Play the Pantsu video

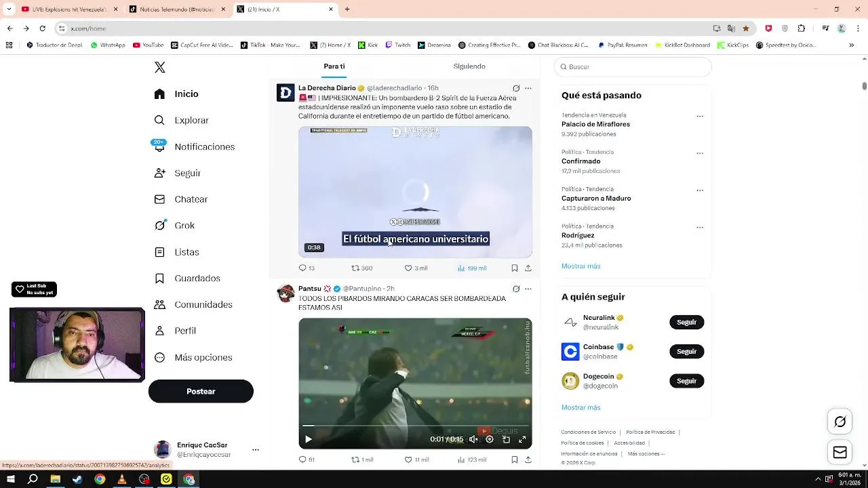(309, 439)
